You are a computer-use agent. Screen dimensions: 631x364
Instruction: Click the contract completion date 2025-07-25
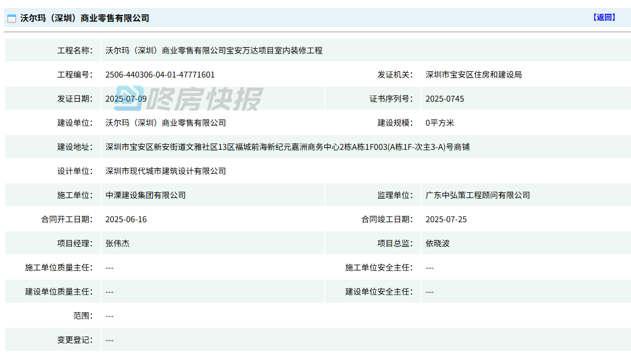coord(447,220)
